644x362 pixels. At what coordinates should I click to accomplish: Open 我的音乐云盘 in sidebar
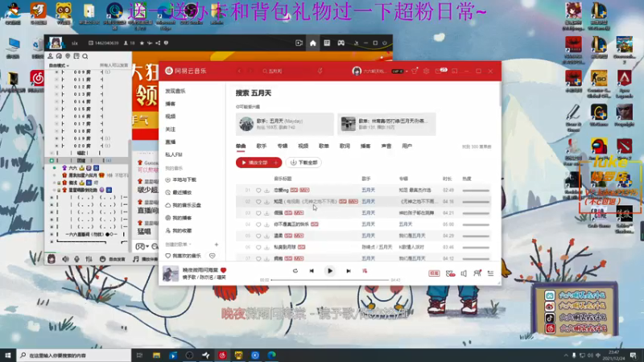183,205
